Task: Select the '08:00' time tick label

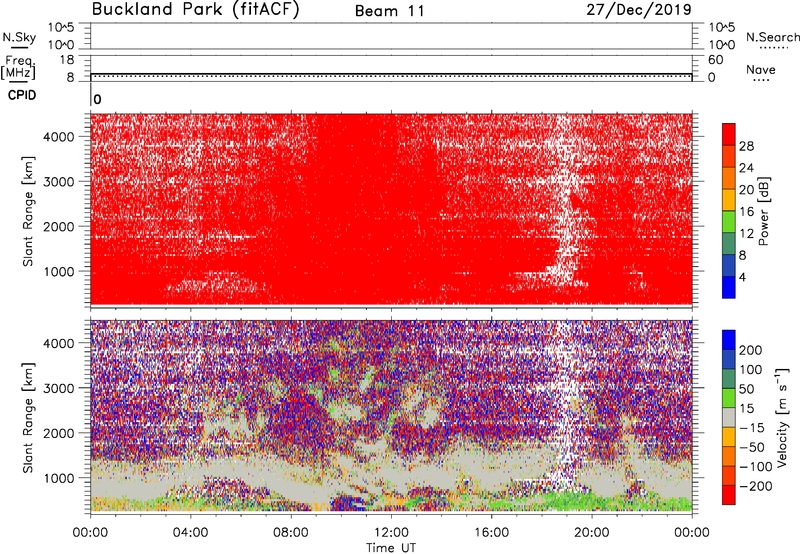Action: click(x=291, y=533)
